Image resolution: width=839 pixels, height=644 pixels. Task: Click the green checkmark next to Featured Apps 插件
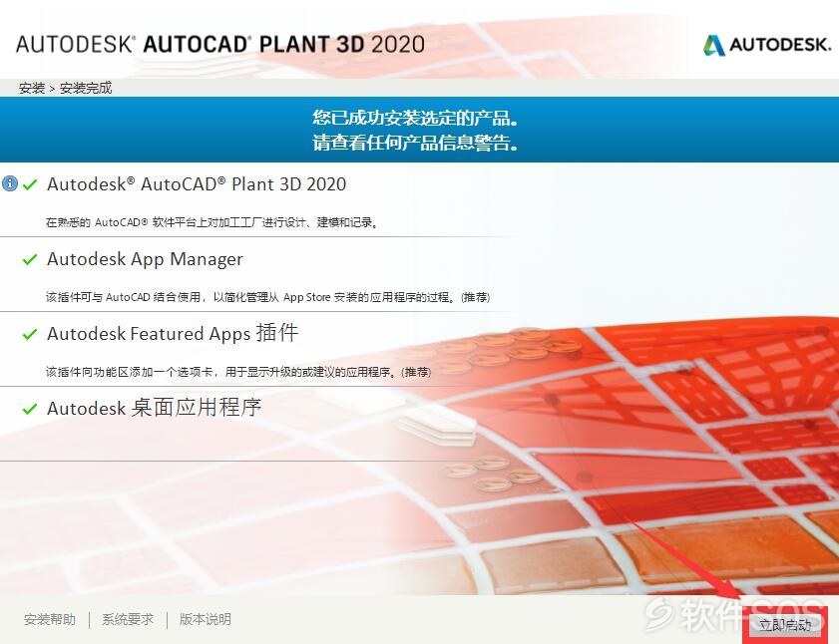pyautogui.click(x=30, y=334)
